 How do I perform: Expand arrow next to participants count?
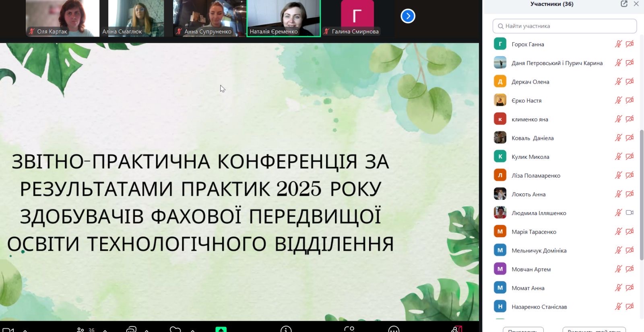[x=105, y=330]
